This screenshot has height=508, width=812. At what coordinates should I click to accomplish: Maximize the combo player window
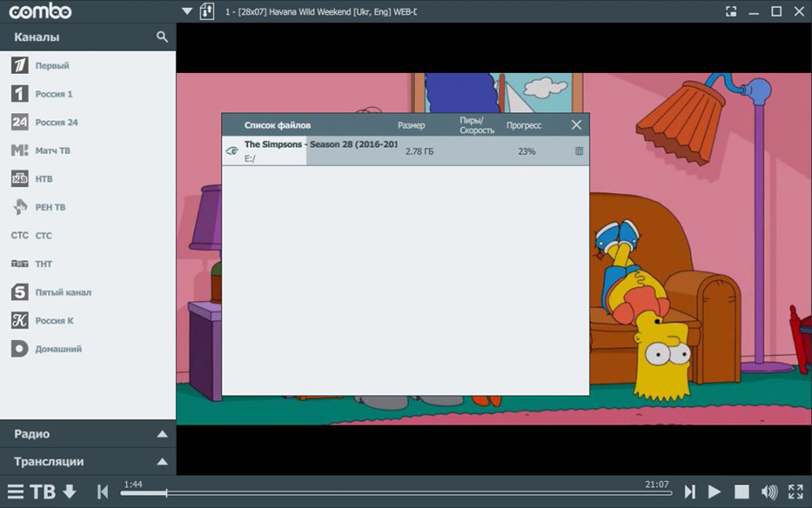coord(776,11)
